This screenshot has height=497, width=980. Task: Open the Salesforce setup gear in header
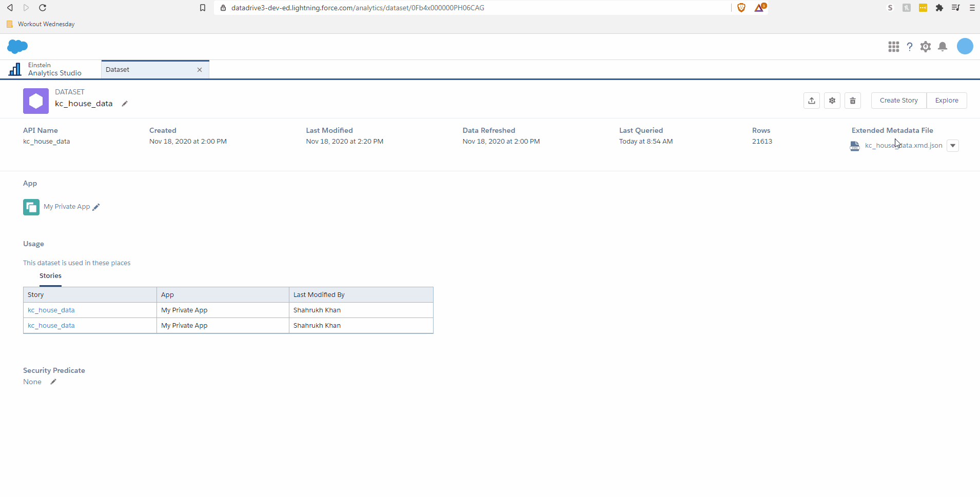tap(926, 47)
